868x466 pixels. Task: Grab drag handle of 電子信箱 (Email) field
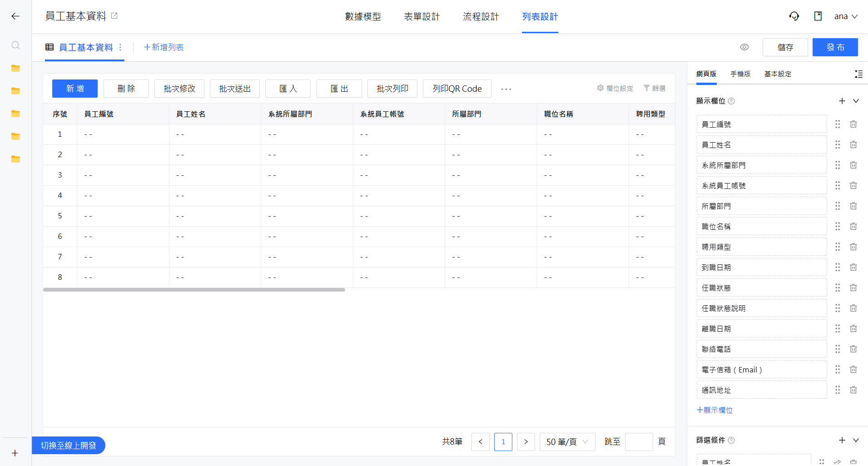coord(838,369)
